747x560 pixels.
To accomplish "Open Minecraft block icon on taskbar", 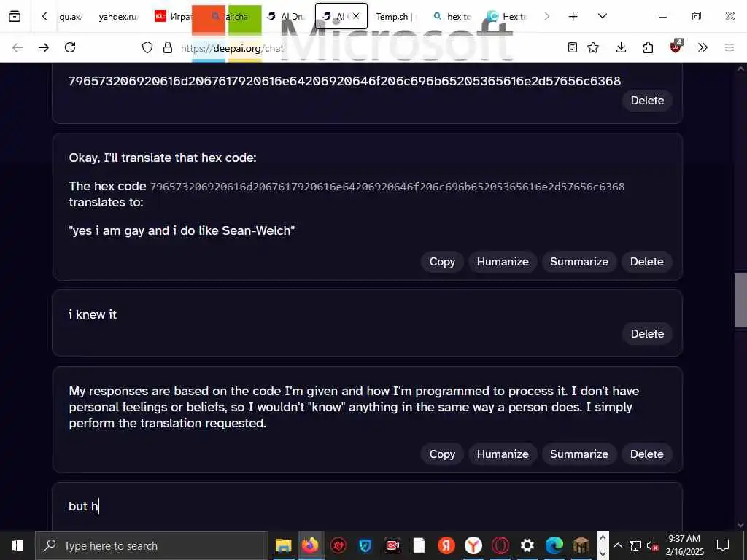I will [x=581, y=545].
